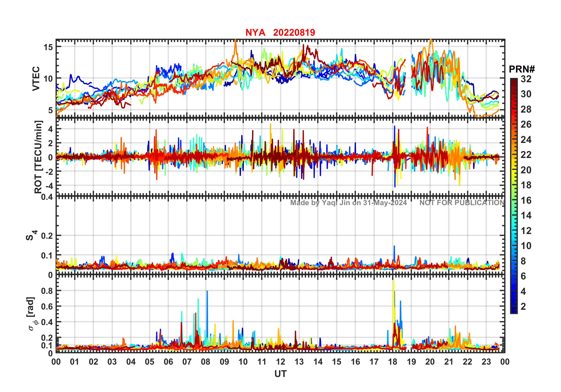Select the "VTEC" y-axis label
The image size is (561, 392).
[36, 78]
